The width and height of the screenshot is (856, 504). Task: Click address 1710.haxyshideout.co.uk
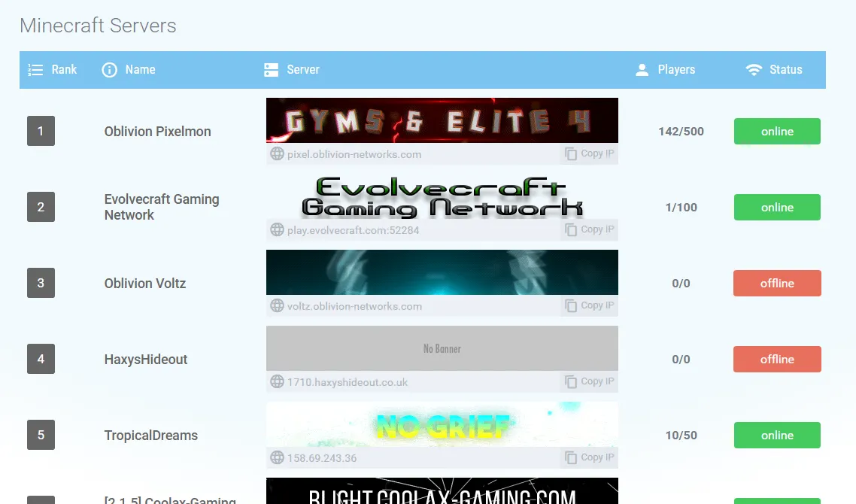pos(348,382)
